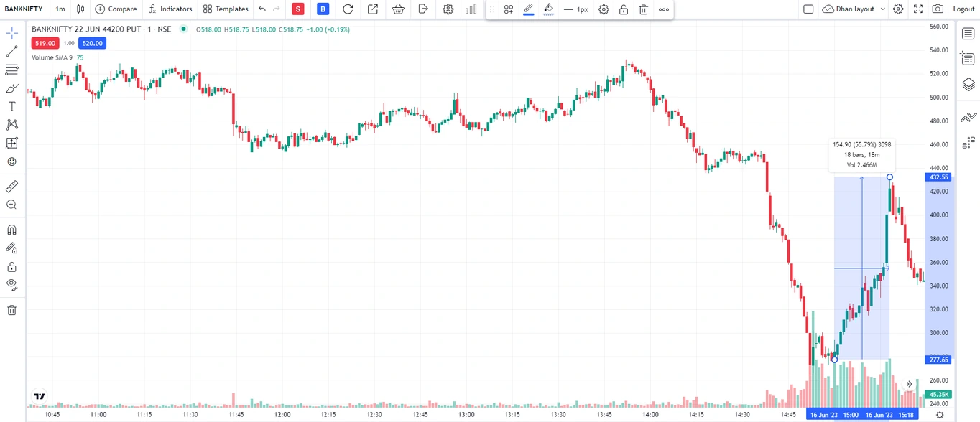Image resolution: width=980 pixels, height=422 pixels.
Task: Open the emoji icons tool
Action: [11, 161]
